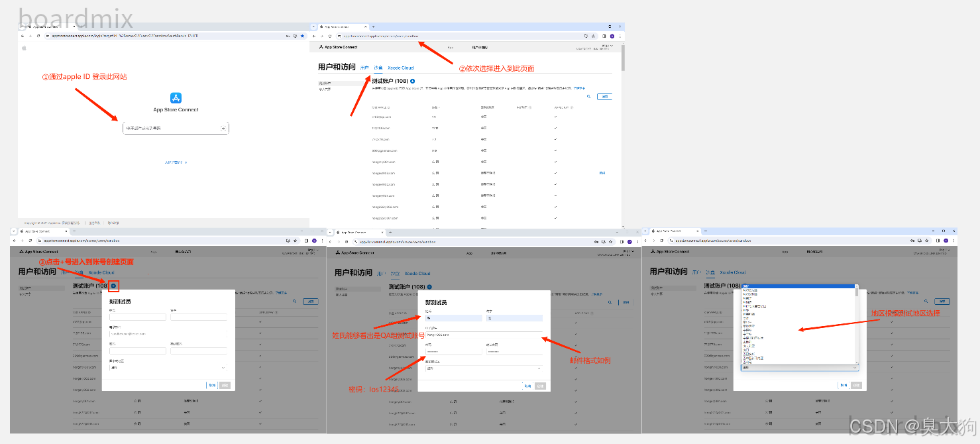Select the 用户 tab in the top-right window
Screen dimensions: 980x444
[364, 68]
